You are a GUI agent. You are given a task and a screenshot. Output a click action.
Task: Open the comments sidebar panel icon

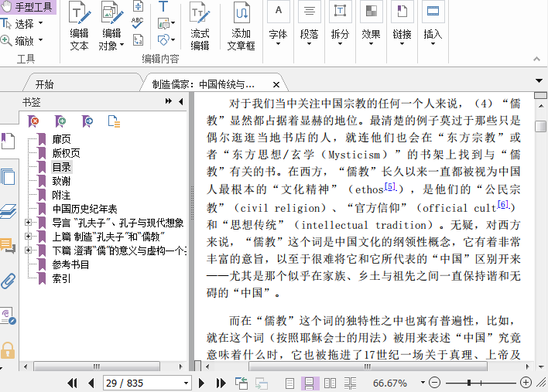pos(8,245)
